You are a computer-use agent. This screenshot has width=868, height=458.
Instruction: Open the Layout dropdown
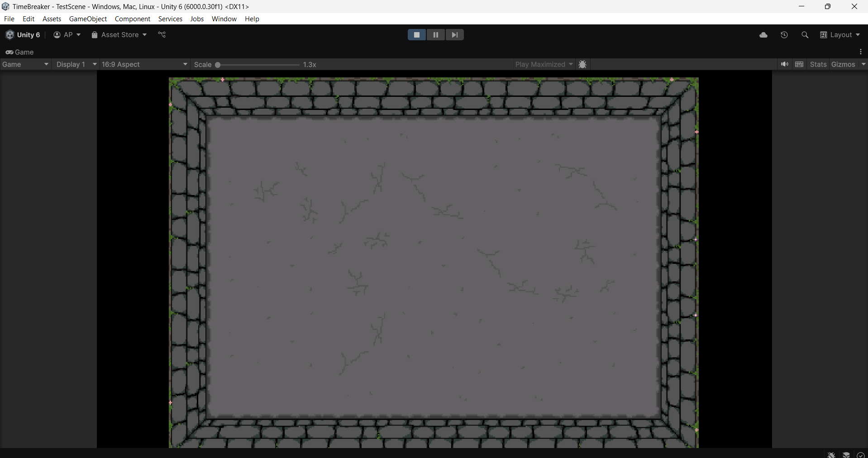840,35
